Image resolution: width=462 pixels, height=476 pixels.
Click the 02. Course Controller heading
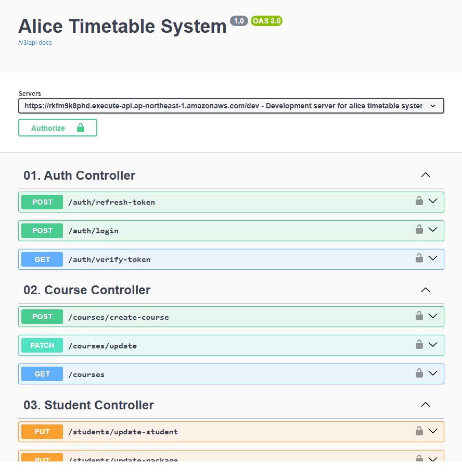coord(87,290)
